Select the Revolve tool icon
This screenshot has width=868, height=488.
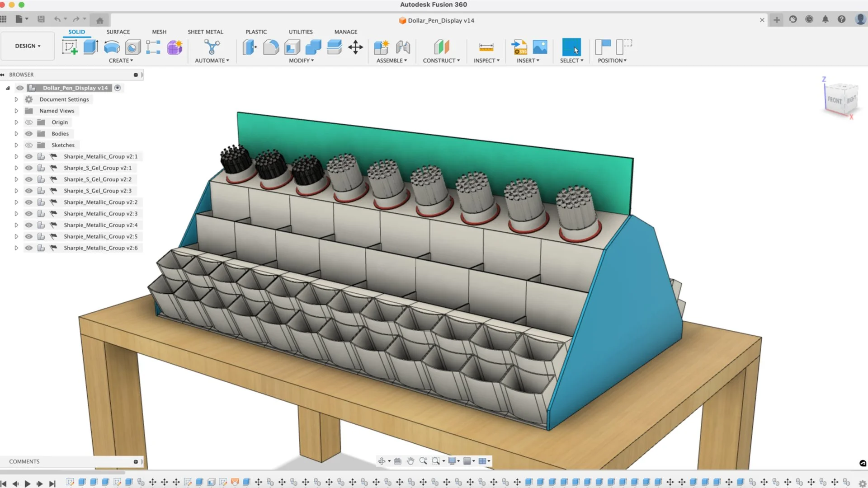112,47
